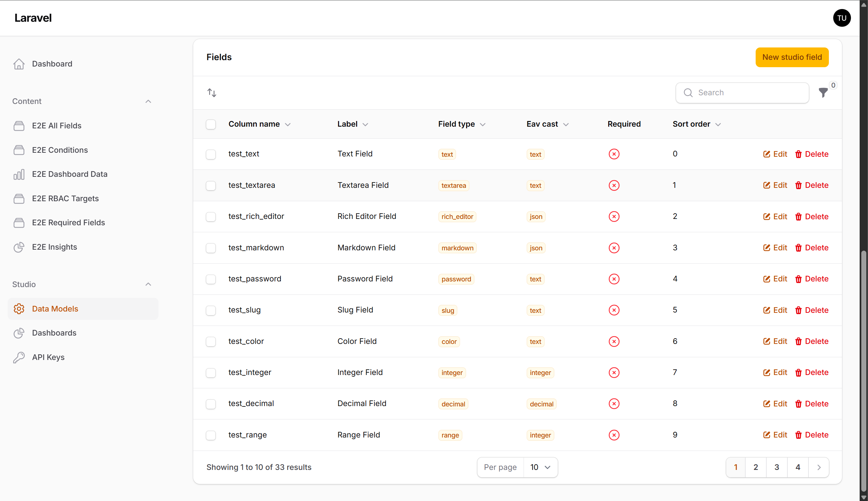Click the E2E Dashboard Data bar chart icon
Viewport: 868px width, 501px height.
click(19, 174)
